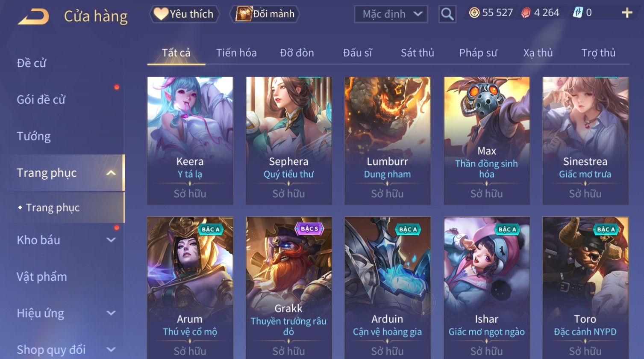
Task: Open the Tướng sidebar menu item
Action: (34, 136)
